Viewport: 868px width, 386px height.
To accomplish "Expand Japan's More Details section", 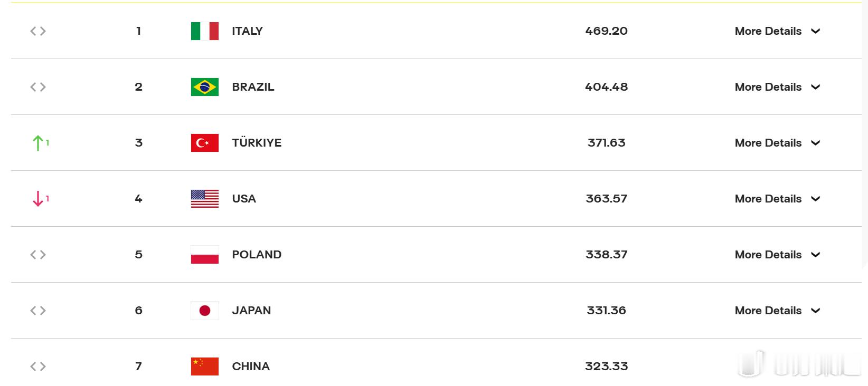I will pos(777,311).
